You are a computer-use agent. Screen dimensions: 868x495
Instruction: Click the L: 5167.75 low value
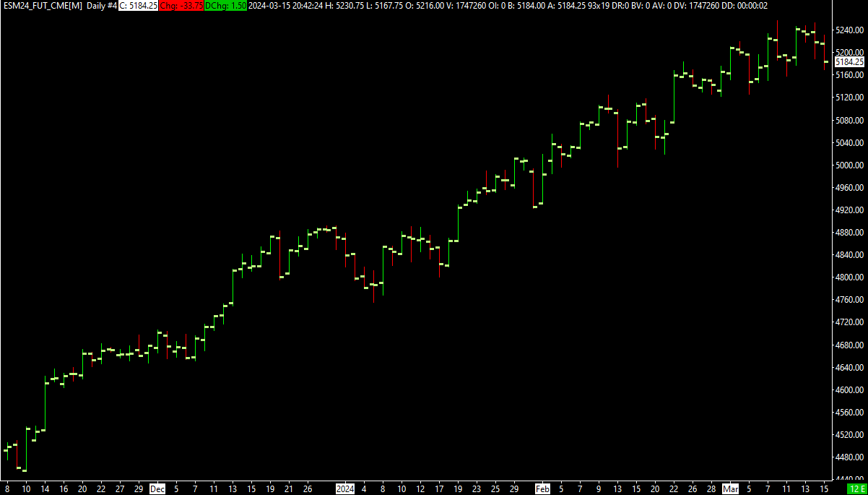pyautogui.click(x=385, y=5)
